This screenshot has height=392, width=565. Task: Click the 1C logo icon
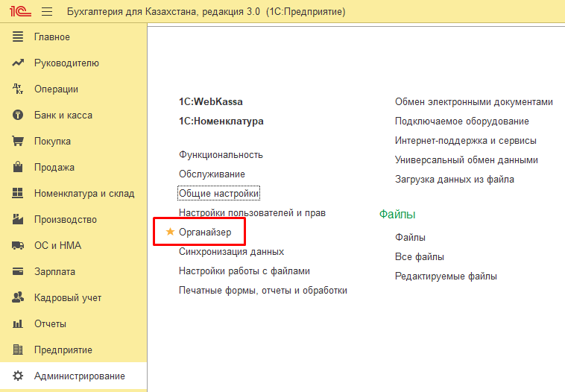tap(19, 12)
